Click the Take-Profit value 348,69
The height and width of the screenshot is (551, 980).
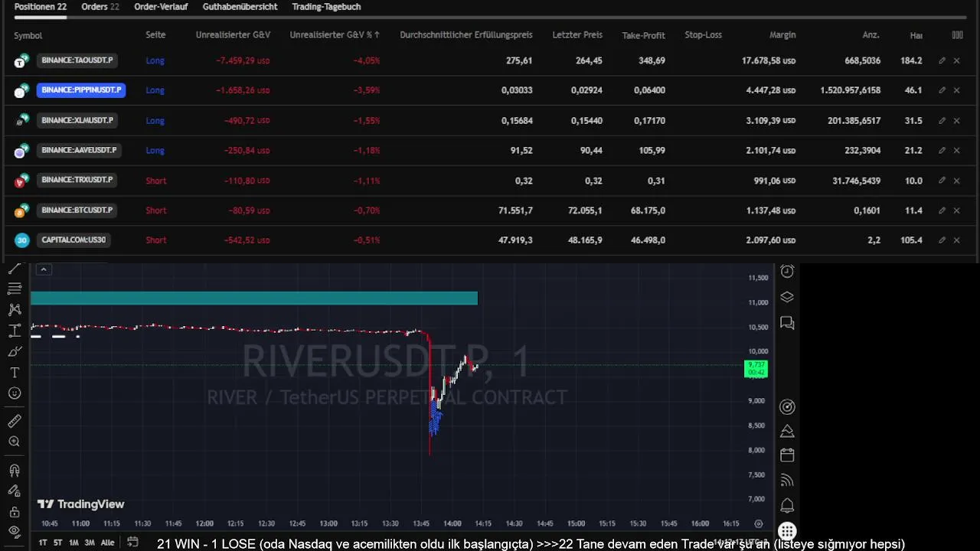tap(652, 60)
